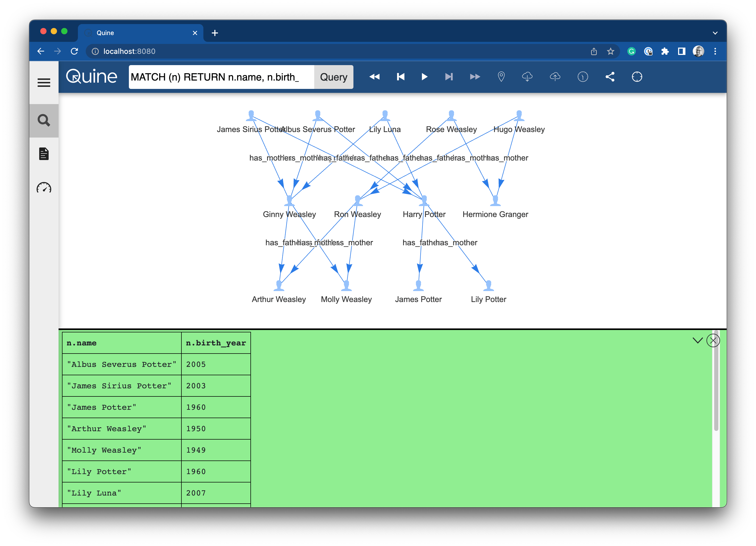This screenshot has height=546, width=756.
Task: Open the hamburger menu in sidebar
Action: [44, 82]
